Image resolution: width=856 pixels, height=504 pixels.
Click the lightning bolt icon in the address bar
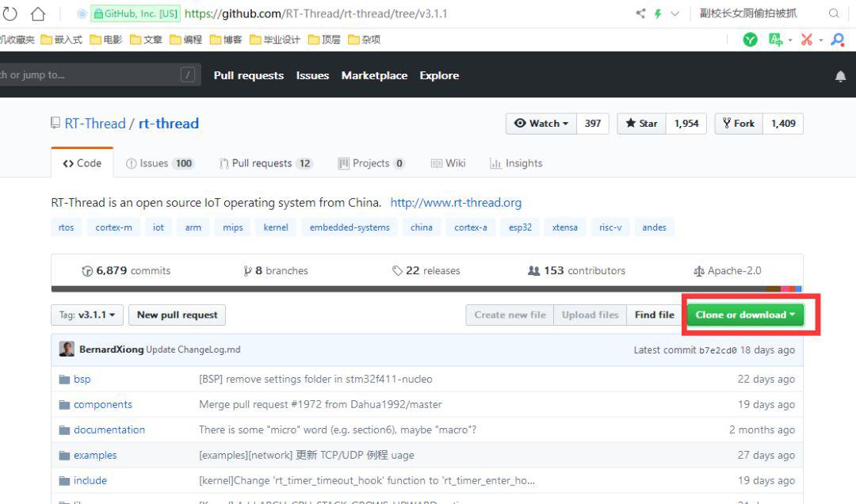(659, 13)
